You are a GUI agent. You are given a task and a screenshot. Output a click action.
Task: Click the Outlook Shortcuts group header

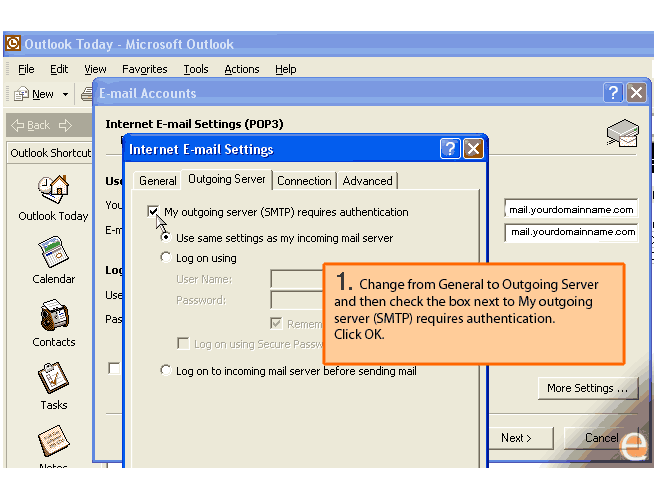50,153
